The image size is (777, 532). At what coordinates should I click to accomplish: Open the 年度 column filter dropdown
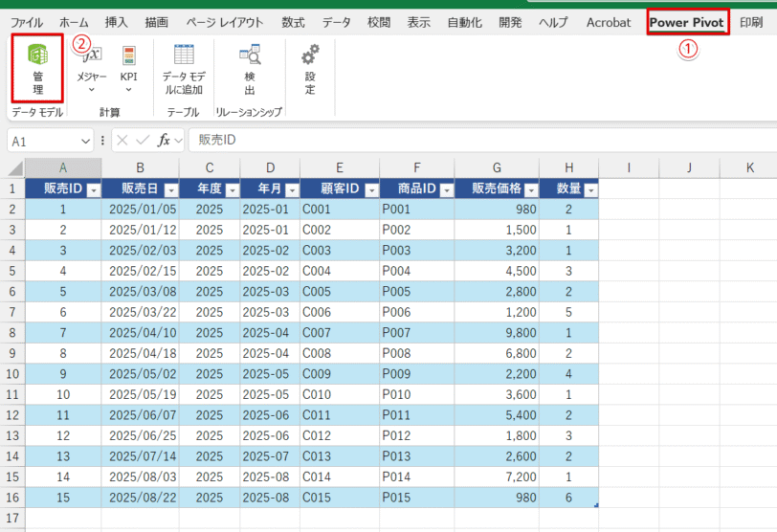pos(232,189)
